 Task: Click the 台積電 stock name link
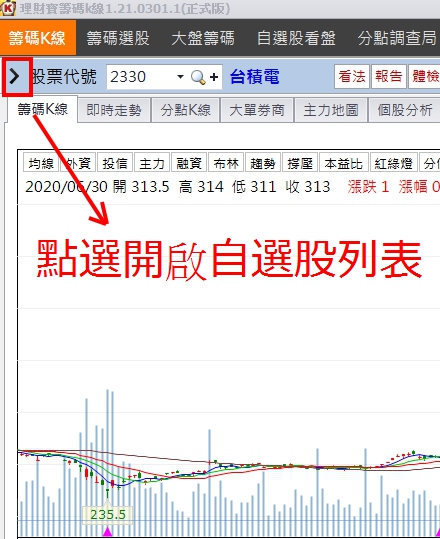click(x=254, y=77)
